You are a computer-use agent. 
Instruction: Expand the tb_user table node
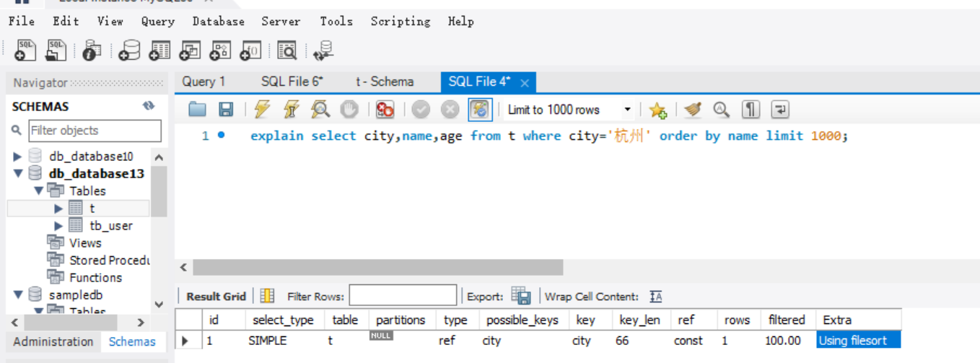(x=59, y=226)
